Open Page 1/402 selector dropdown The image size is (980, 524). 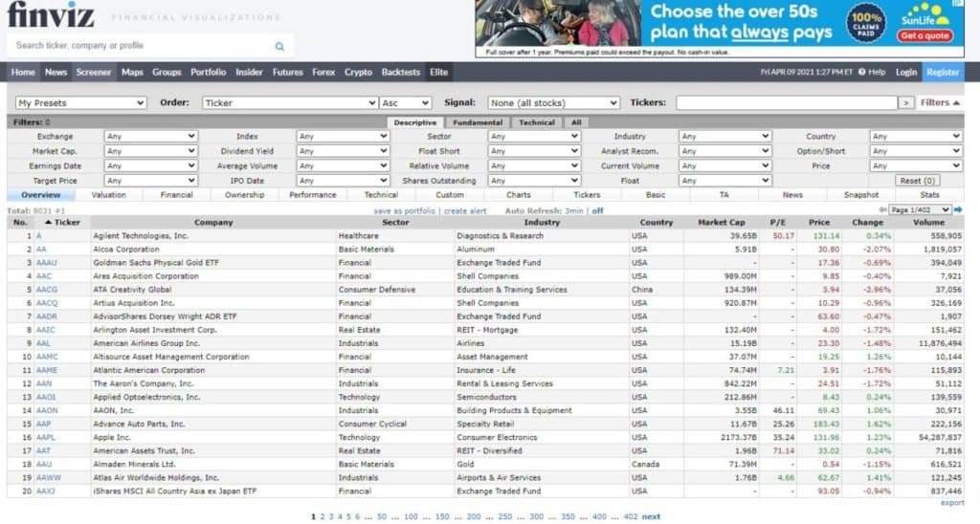pyautogui.click(x=921, y=209)
